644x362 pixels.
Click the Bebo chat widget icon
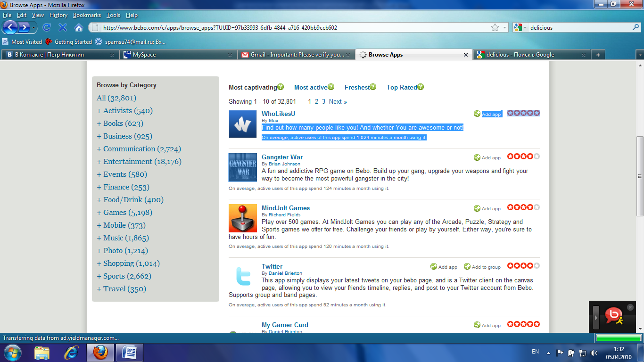tap(614, 316)
